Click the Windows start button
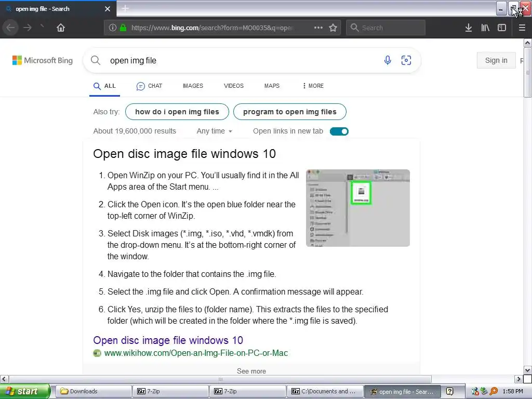The width and height of the screenshot is (532, 399). coord(25,391)
